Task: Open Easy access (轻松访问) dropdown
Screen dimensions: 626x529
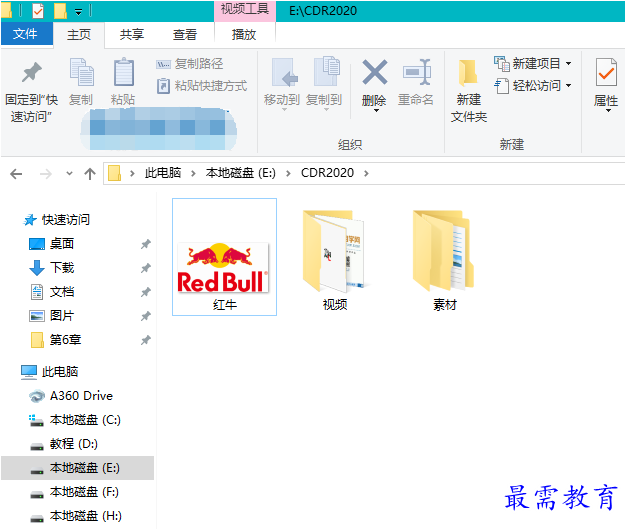Action: pyautogui.click(x=533, y=85)
